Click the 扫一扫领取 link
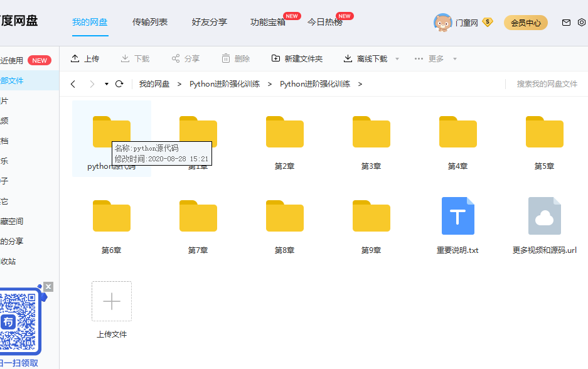 pyautogui.click(x=19, y=363)
